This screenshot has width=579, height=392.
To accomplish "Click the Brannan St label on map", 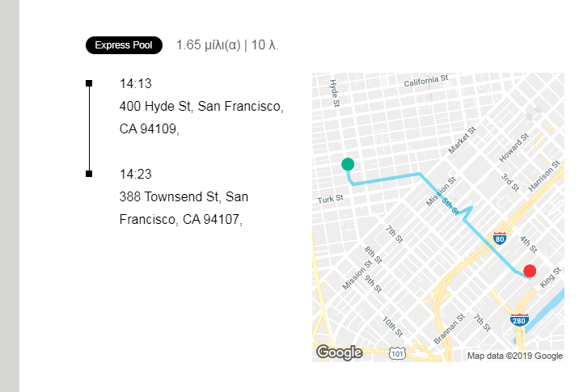I will 449,329.
